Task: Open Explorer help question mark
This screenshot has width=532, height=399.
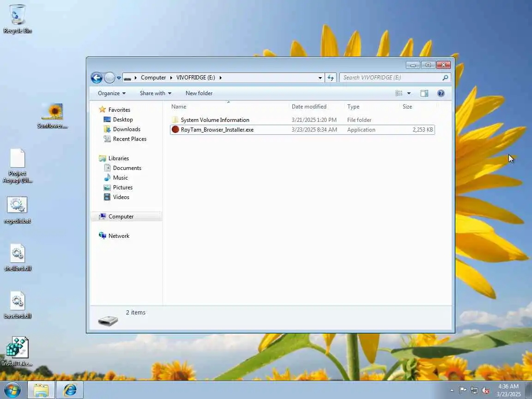Action: coord(441,93)
